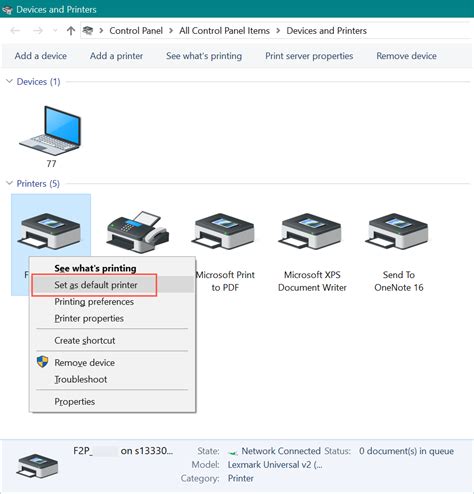Click Add a printer toolbar button
The height and width of the screenshot is (494, 474).
(116, 56)
